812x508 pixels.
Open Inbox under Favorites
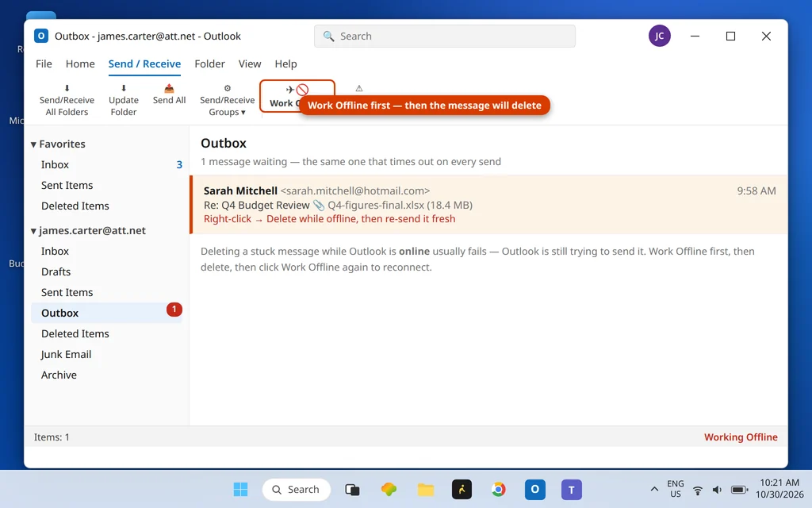(x=106, y=165)
